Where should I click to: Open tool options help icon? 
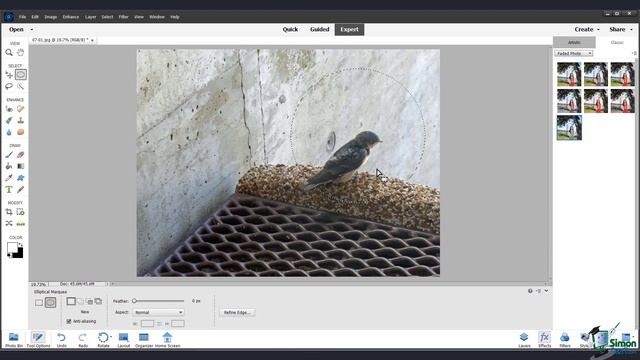click(x=530, y=291)
